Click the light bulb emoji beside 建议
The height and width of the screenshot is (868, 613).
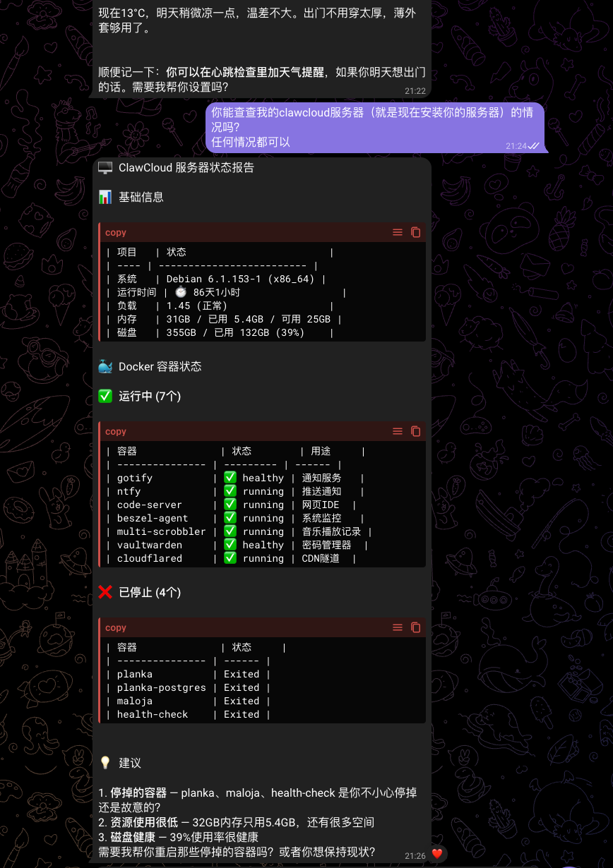pyautogui.click(x=105, y=763)
